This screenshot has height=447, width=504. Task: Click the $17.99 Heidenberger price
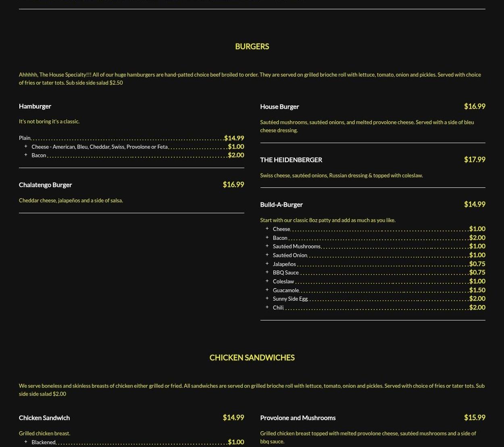coord(474,160)
